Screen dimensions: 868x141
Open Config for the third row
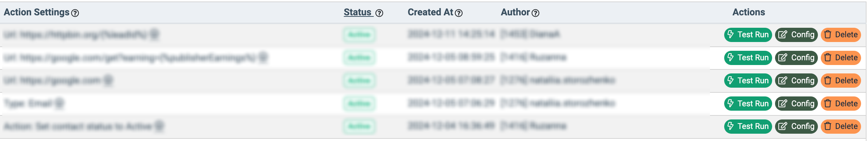796,81
